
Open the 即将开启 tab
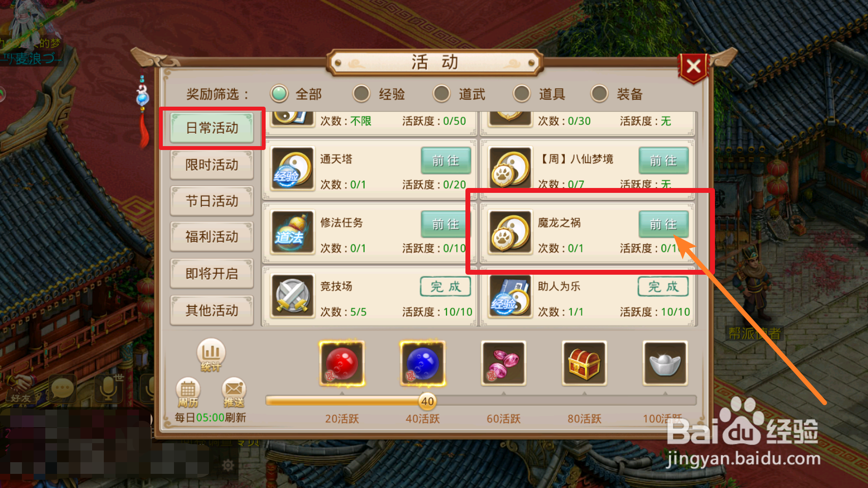(212, 274)
